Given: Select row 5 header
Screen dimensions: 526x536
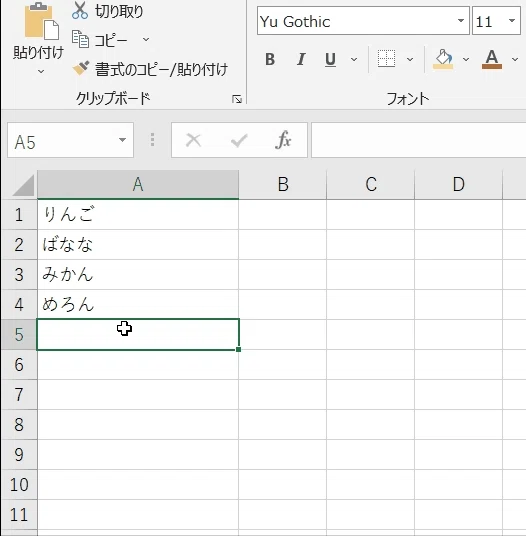Looking at the screenshot, I should [x=19, y=335].
